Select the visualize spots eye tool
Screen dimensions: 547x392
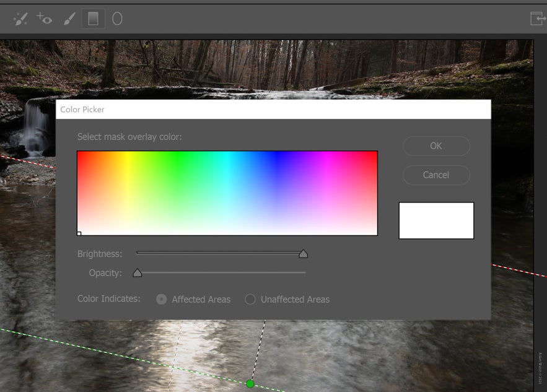45,19
